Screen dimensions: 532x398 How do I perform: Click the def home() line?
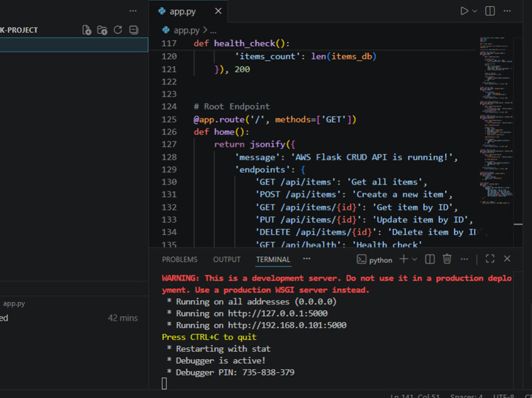point(221,132)
